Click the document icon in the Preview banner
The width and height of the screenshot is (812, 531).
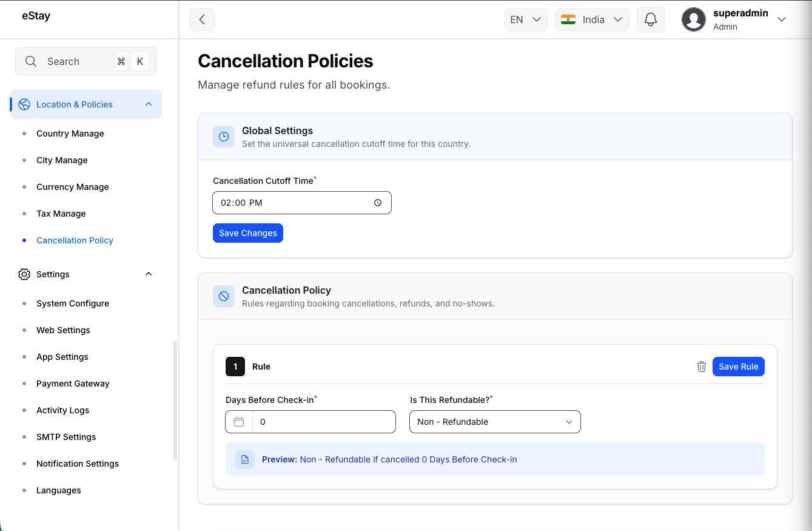pyautogui.click(x=245, y=459)
